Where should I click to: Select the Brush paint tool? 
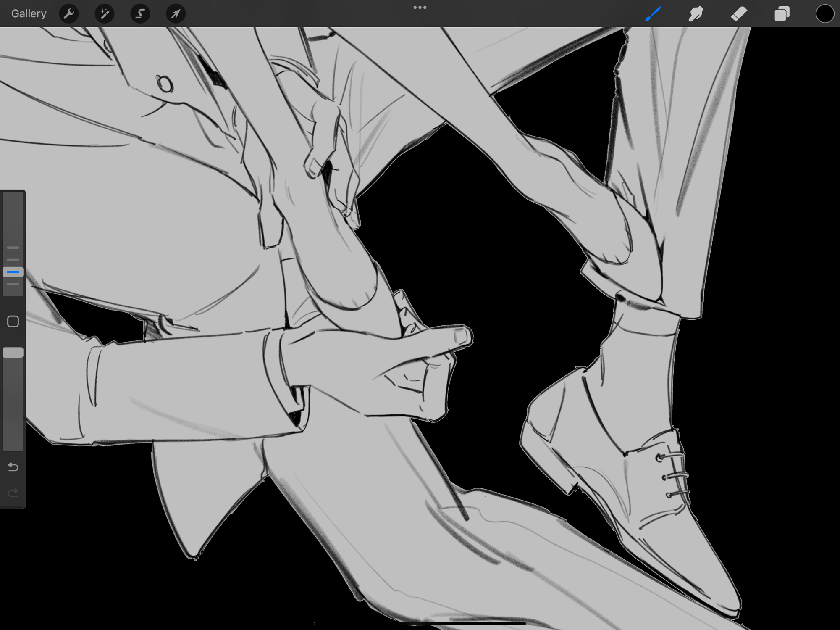tap(653, 14)
